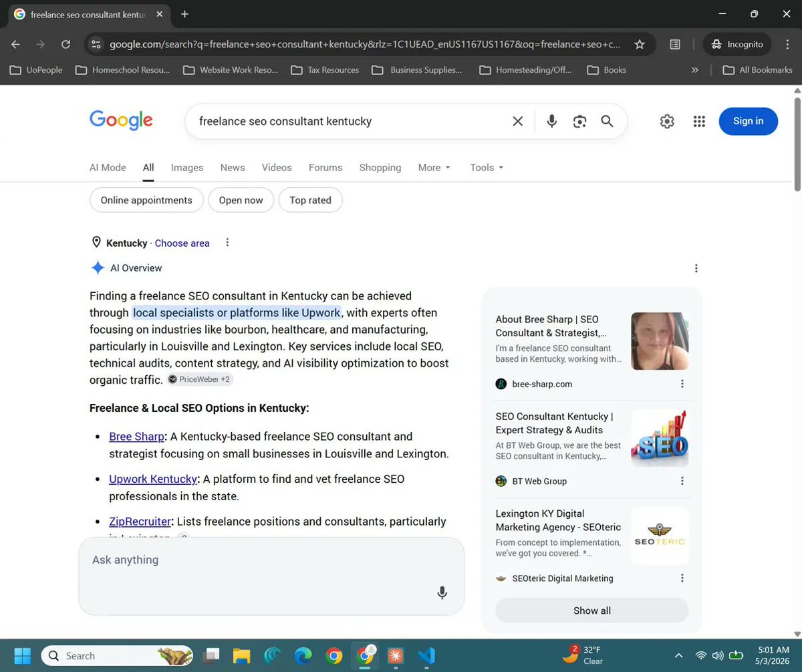Expand the Tools dropdown

tap(487, 168)
